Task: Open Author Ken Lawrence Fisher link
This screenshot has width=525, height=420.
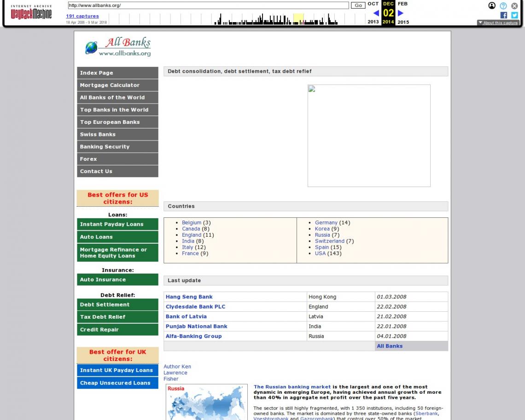Action: 177,373
